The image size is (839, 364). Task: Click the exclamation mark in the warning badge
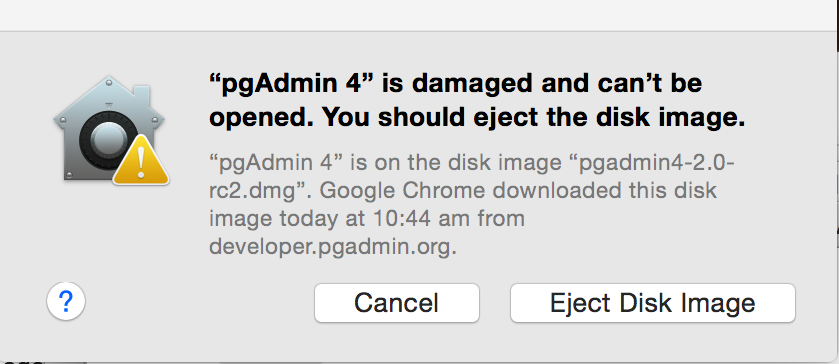[141, 163]
